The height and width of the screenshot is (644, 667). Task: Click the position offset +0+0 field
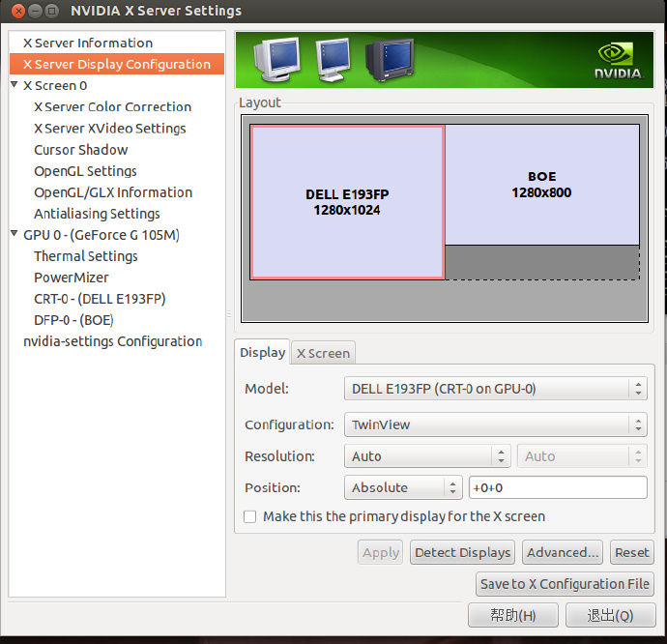558,487
